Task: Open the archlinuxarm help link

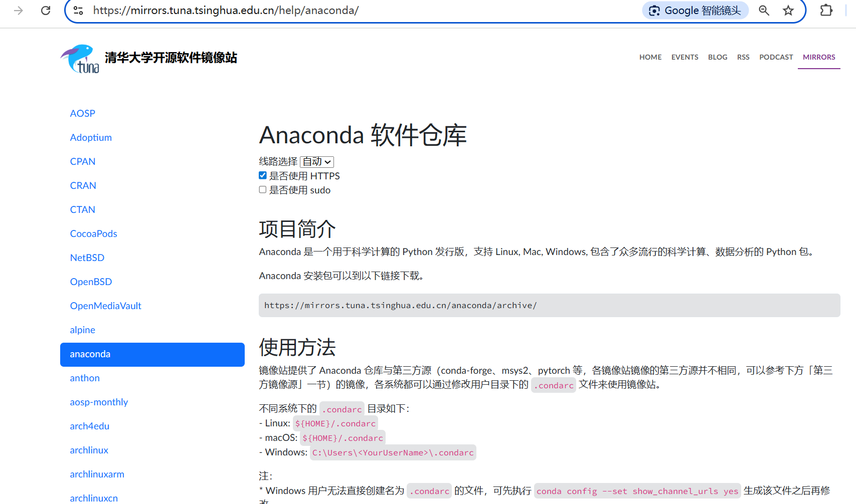Action: point(97,474)
